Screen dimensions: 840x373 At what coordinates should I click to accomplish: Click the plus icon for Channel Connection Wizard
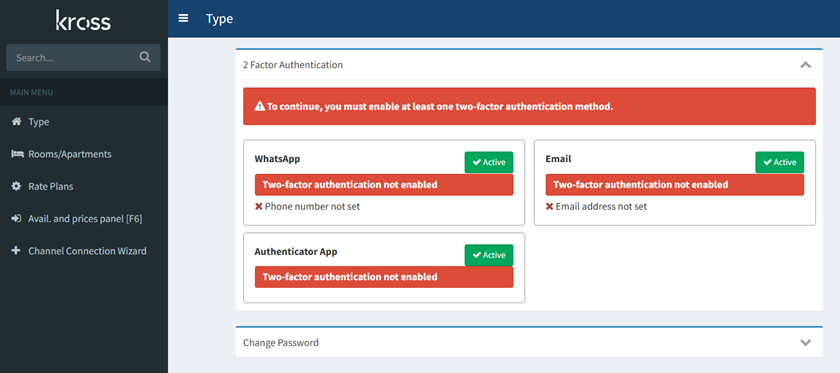coord(16,251)
